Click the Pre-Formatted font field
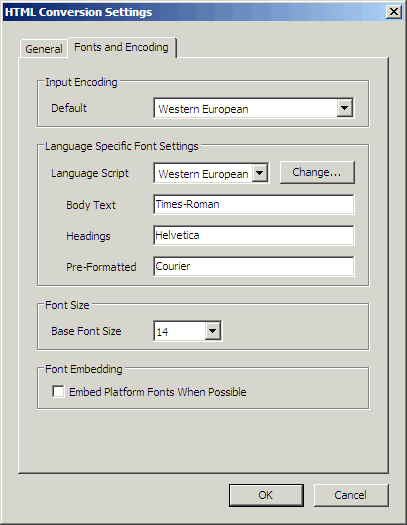 coord(254,267)
